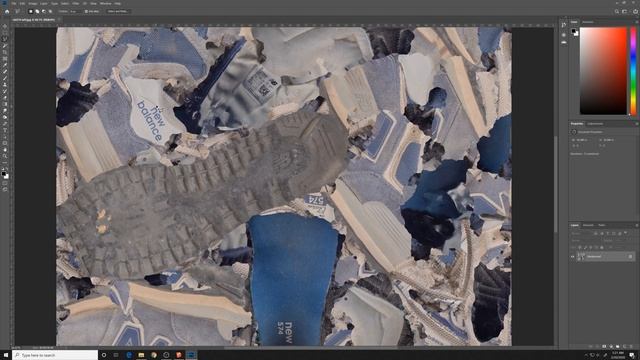Choose Subtract from Selection mode icon
This screenshot has width=640, height=360.
click(44, 11)
